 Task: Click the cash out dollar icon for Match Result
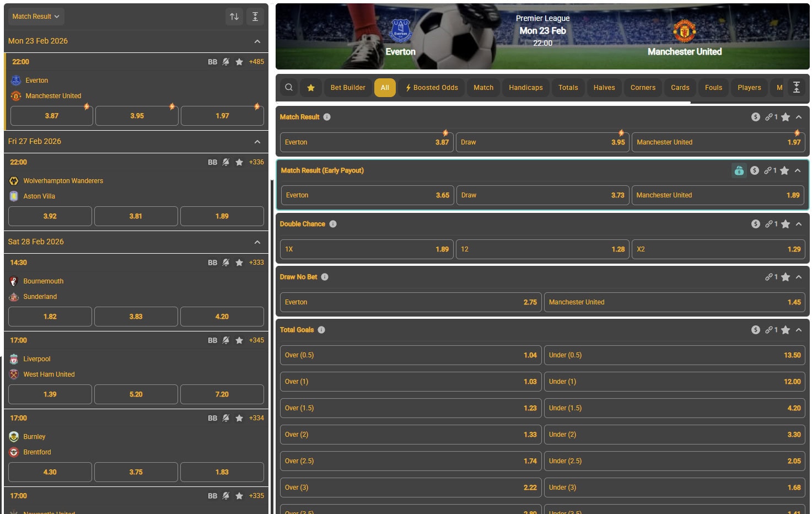756,117
